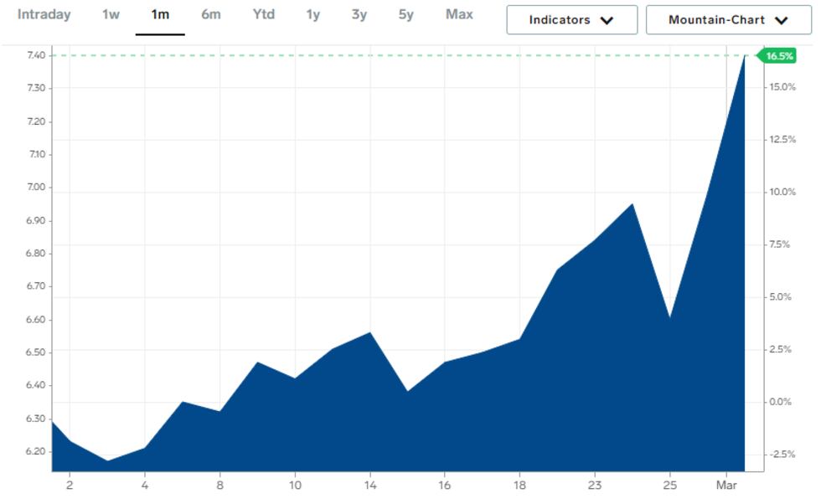Click the Mar date axis label
Screen dimensions: 821x504
(x=726, y=485)
